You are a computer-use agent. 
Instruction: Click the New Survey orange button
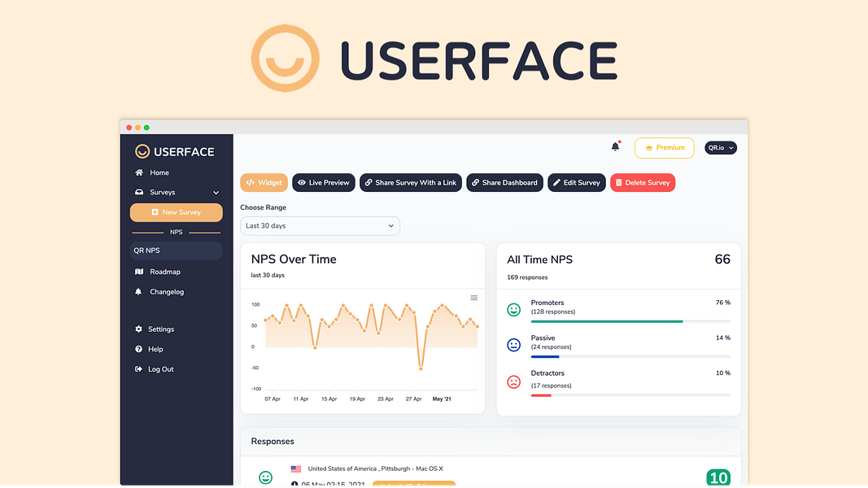176,211
